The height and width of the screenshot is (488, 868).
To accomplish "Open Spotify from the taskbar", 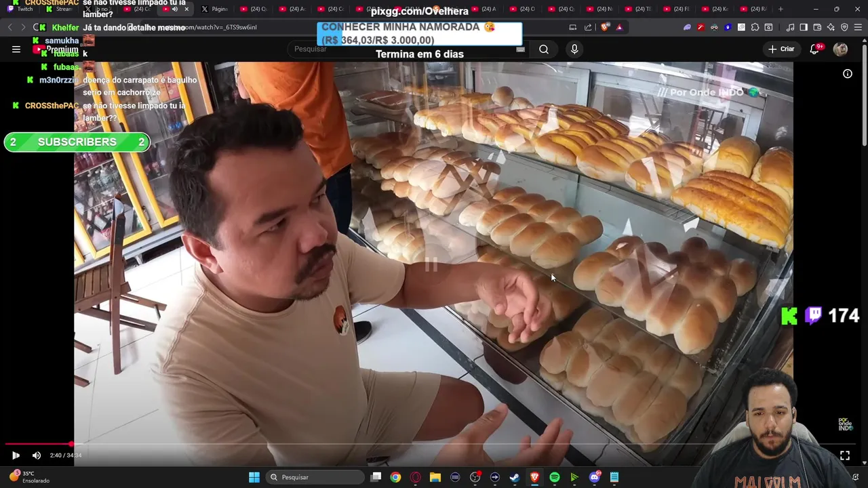I will (555, 477).
